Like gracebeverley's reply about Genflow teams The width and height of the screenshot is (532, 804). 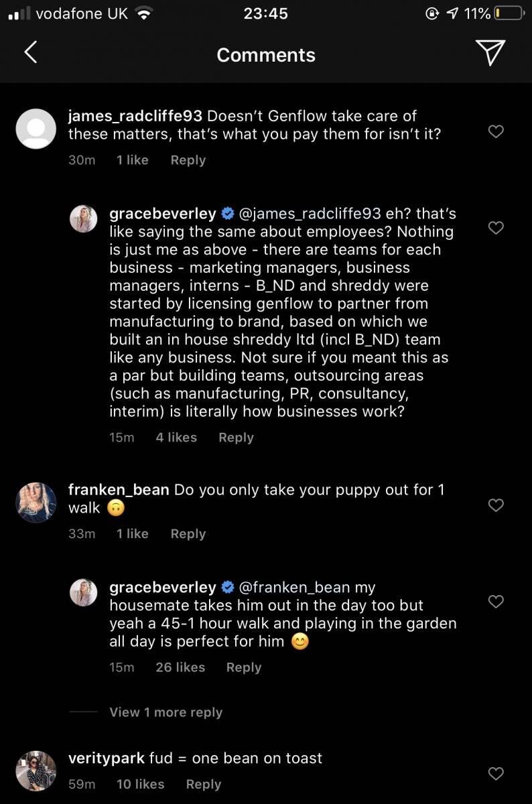pyautogui.click(x=496, y=228)
